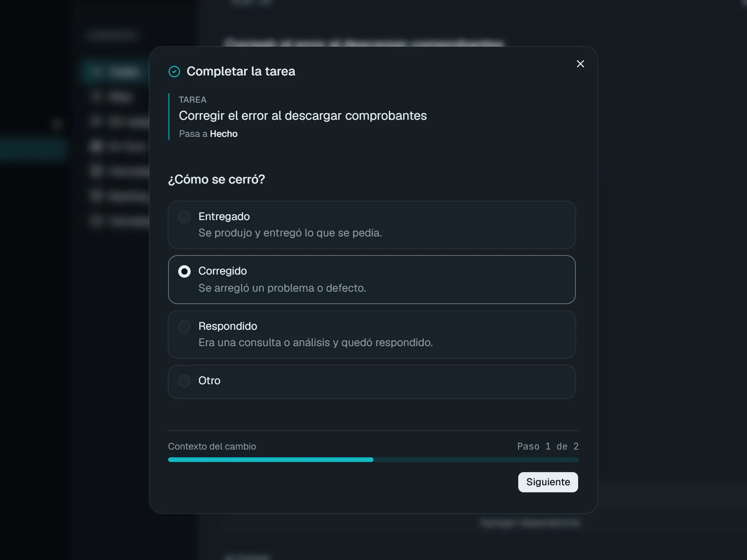
Task: Select the Corregido radio option
Action: point(372,280)
